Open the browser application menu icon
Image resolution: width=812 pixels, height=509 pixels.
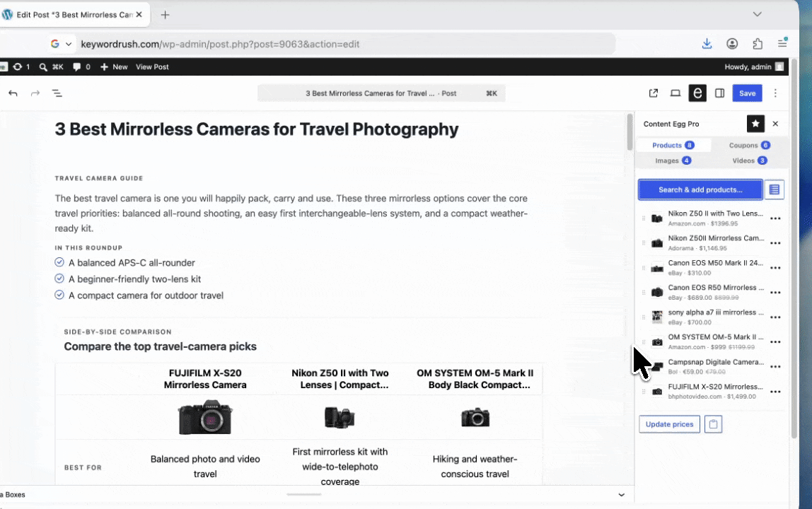782,44
